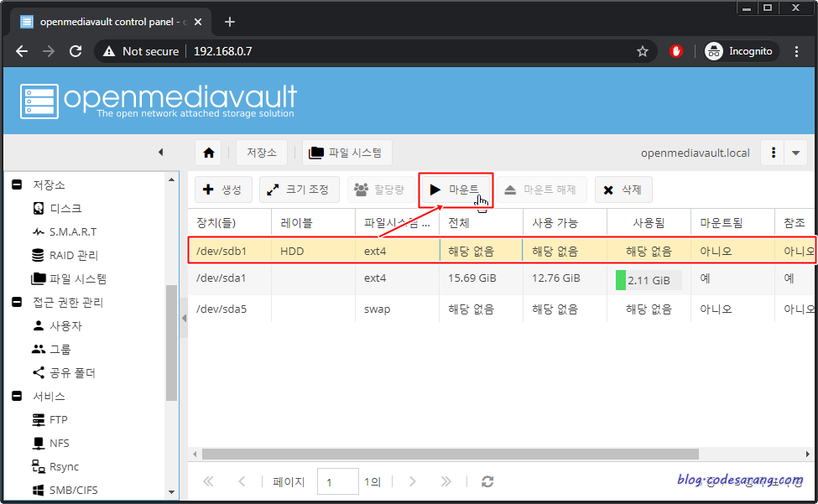Go to the home breadcrumb icon
The width and height of the screenshot is (818, 504).
pos(209,153)
